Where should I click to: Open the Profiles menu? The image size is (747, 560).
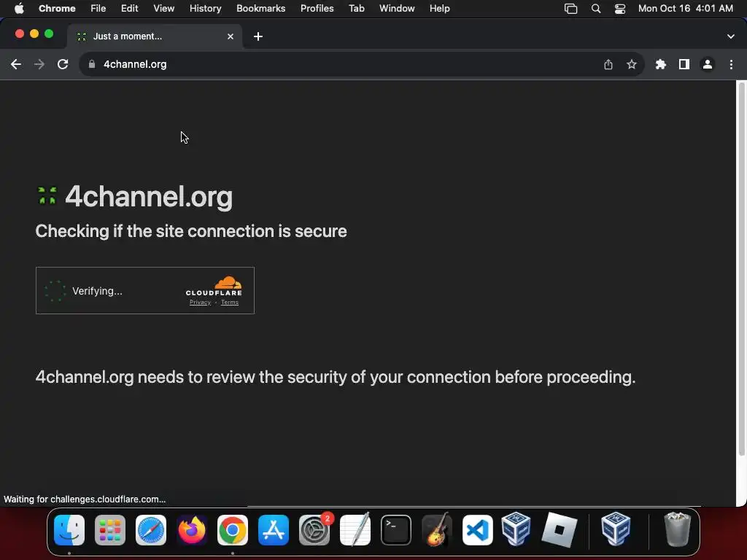coord(317,9)
